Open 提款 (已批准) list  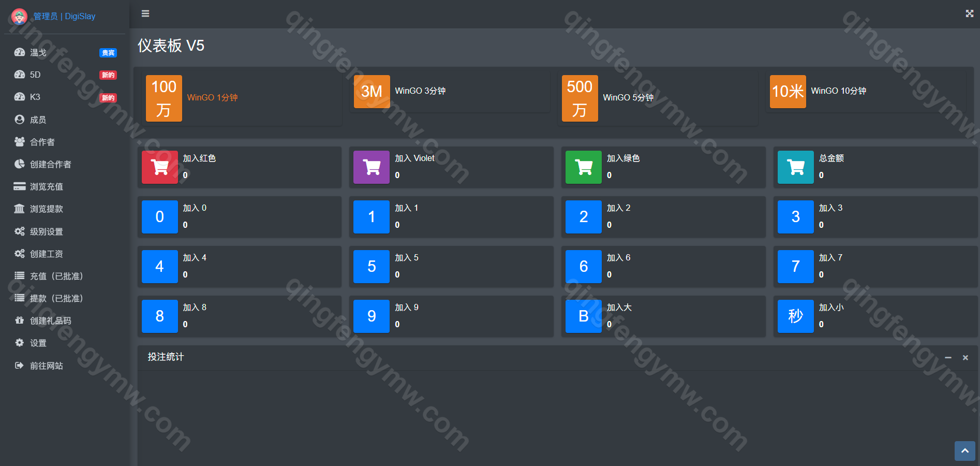click(x=65, y=298)
